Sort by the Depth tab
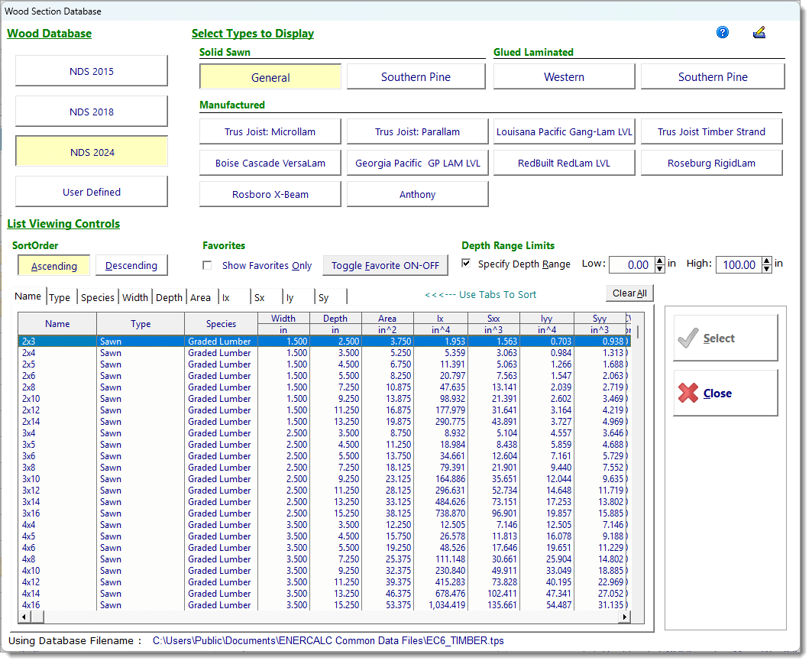This screenshot has height=664, width=812. pos(170,297)
